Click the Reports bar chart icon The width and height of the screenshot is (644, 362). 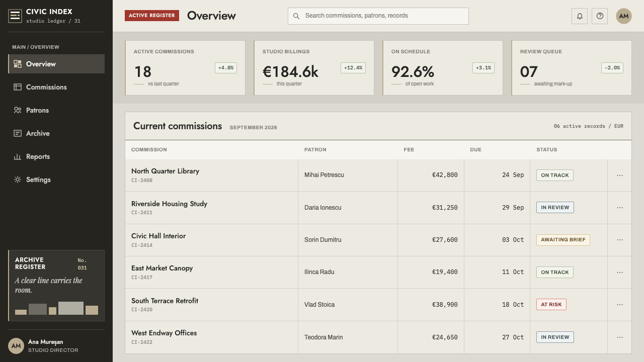click(x=18, y=156)
